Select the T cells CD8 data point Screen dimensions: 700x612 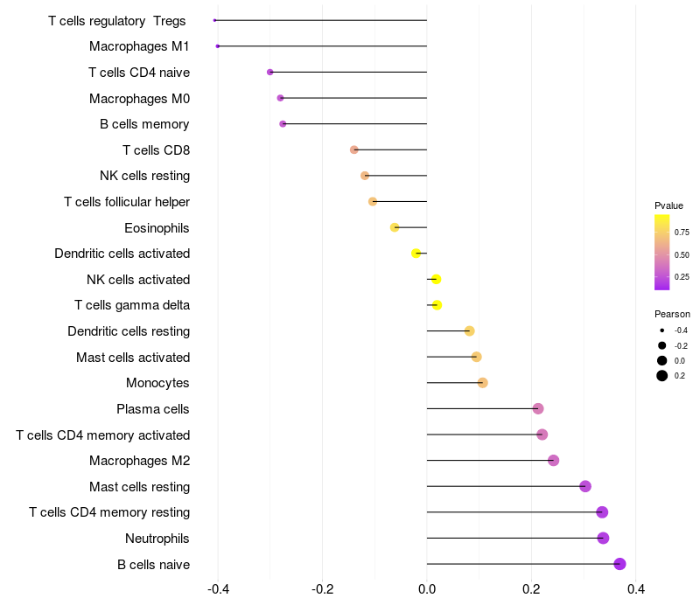tap(354, 150)
